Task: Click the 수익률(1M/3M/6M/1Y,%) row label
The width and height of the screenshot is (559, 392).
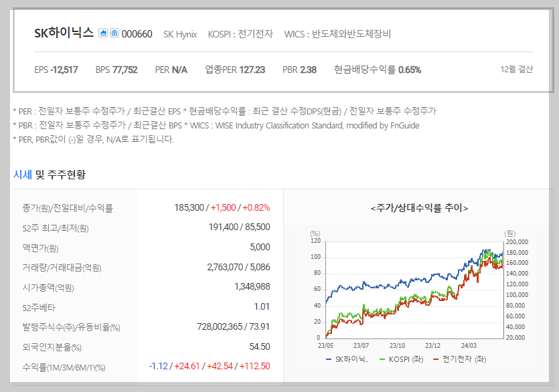Action: [x=64, y=367]
